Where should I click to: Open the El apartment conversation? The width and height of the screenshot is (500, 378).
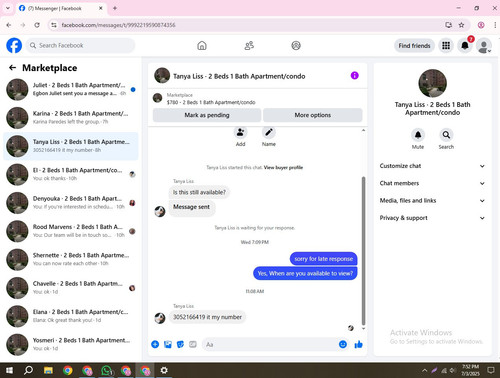(x=71, y=174)
